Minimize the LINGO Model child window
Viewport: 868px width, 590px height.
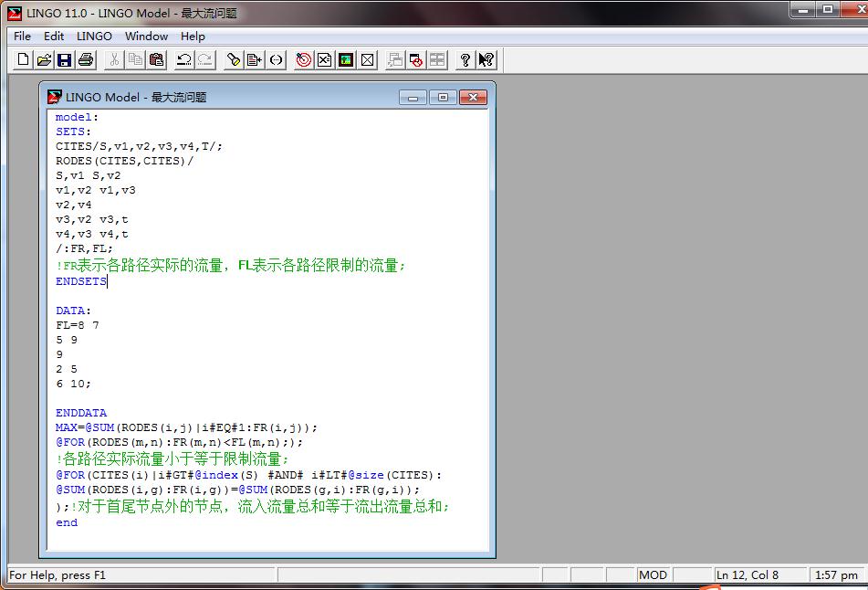click(x=413, y=98)
